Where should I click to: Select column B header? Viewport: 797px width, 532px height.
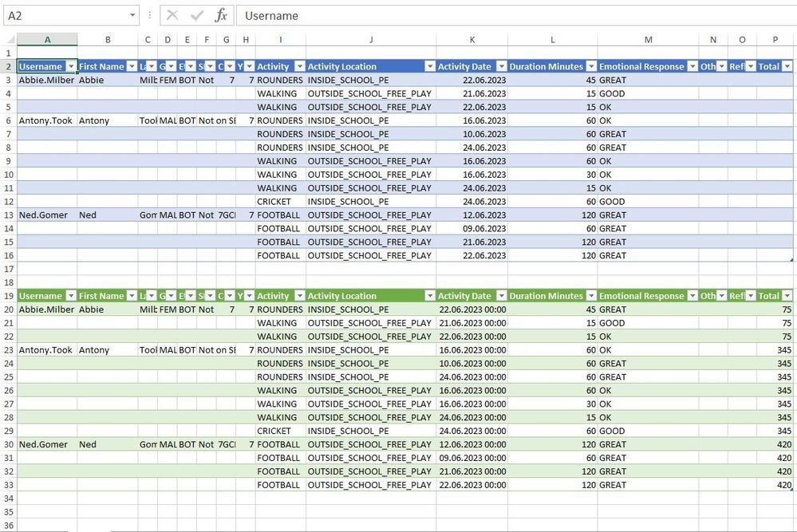click(x=108, y=40)
